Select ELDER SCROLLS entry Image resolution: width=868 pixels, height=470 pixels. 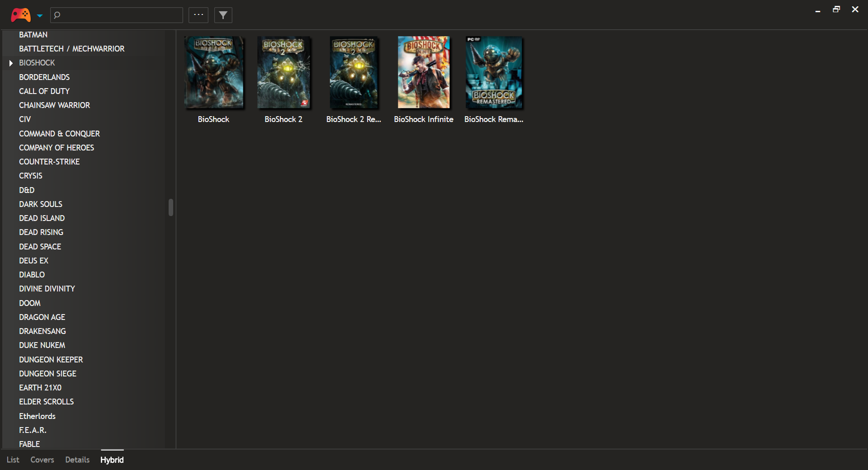(46, 402)
